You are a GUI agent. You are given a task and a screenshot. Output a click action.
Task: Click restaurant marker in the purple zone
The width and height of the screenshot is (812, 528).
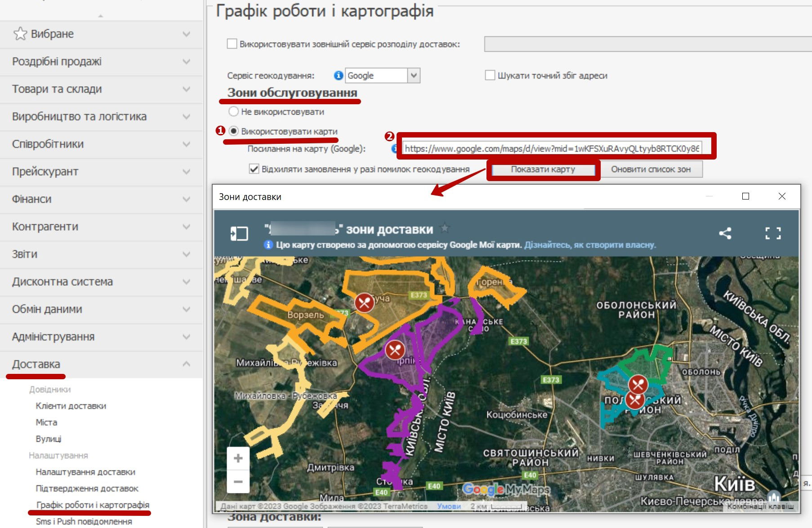[x=395, y=350]
